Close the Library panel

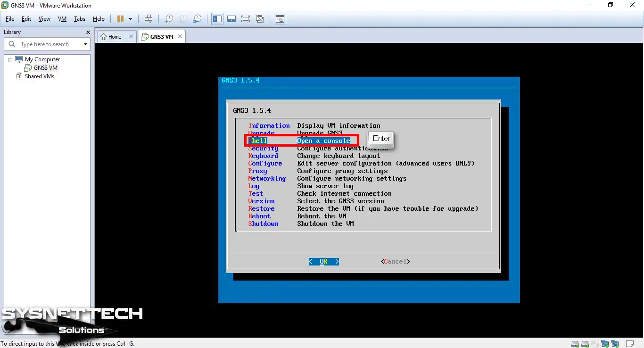(88, 32)
